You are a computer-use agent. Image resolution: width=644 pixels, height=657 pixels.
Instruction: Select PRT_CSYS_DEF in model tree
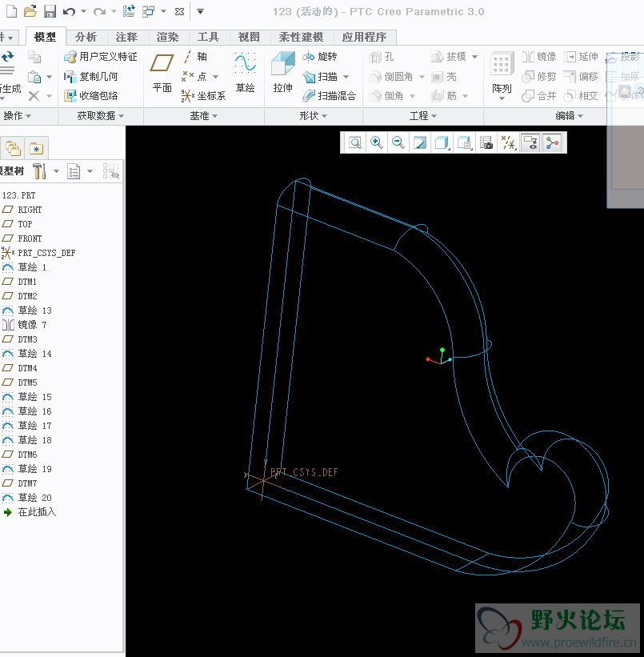(x=38, y=253)
